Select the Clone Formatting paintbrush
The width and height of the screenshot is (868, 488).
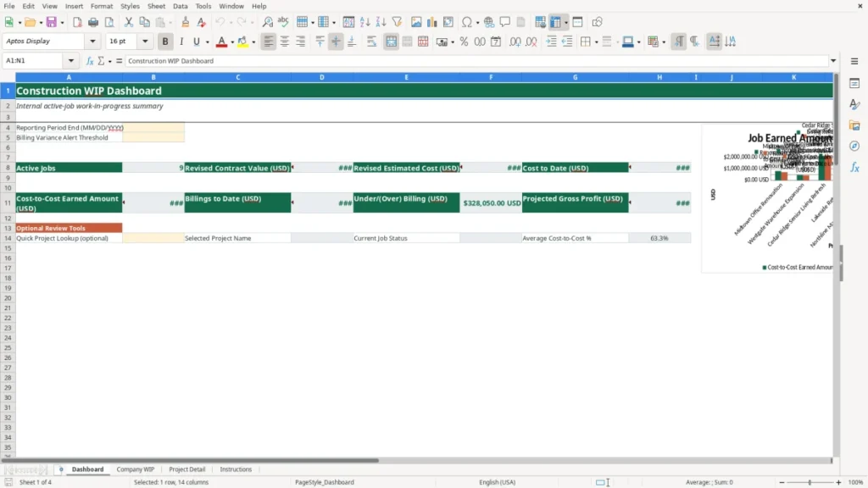(186, 22)
